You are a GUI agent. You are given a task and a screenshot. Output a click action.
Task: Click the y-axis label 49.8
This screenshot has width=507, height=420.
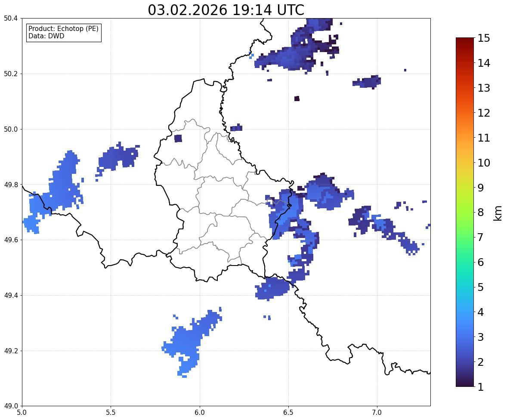(11, 185)
